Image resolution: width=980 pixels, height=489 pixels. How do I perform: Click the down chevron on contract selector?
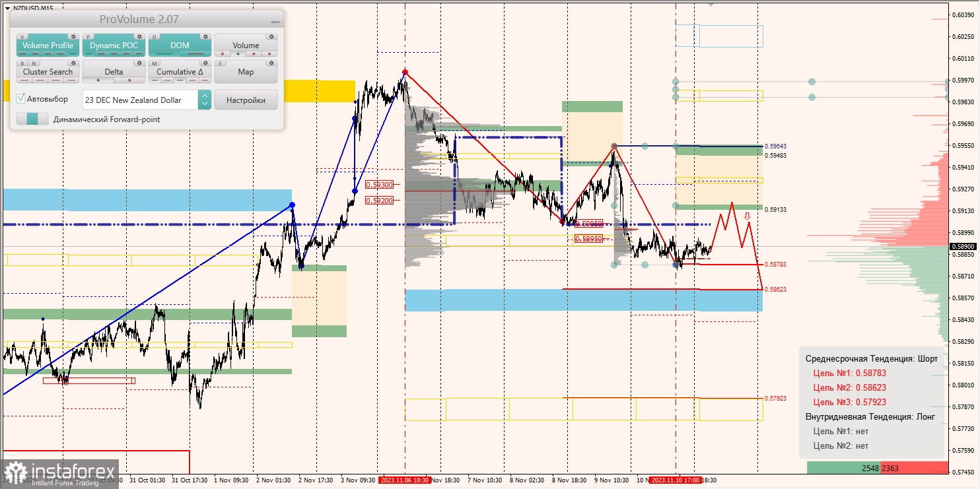point(205,104)
